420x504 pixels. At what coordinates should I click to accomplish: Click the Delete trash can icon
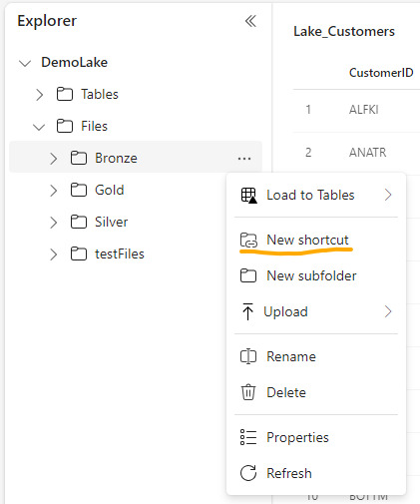tap(248, 392)
